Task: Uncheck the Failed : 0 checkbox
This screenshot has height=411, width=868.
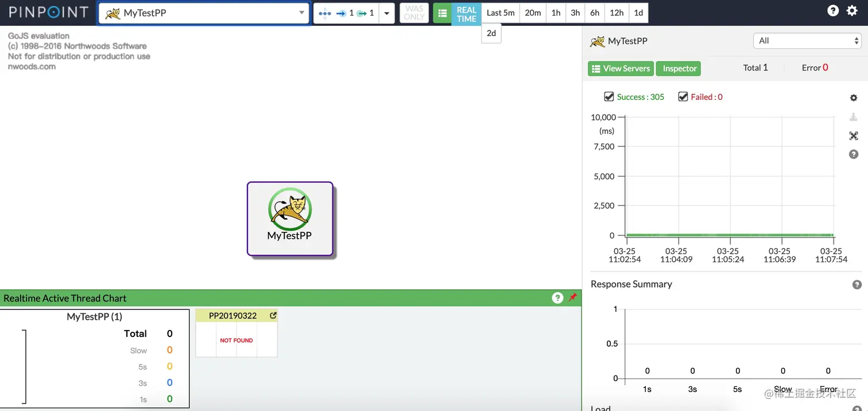Action: 683,96
